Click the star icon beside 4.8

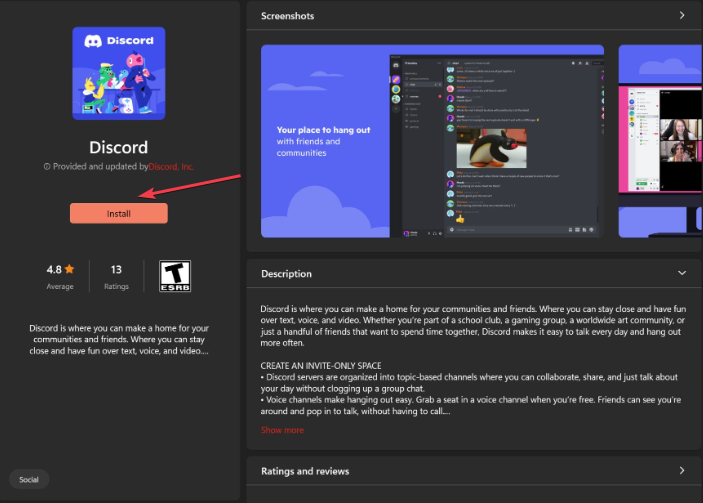(69, 270)
